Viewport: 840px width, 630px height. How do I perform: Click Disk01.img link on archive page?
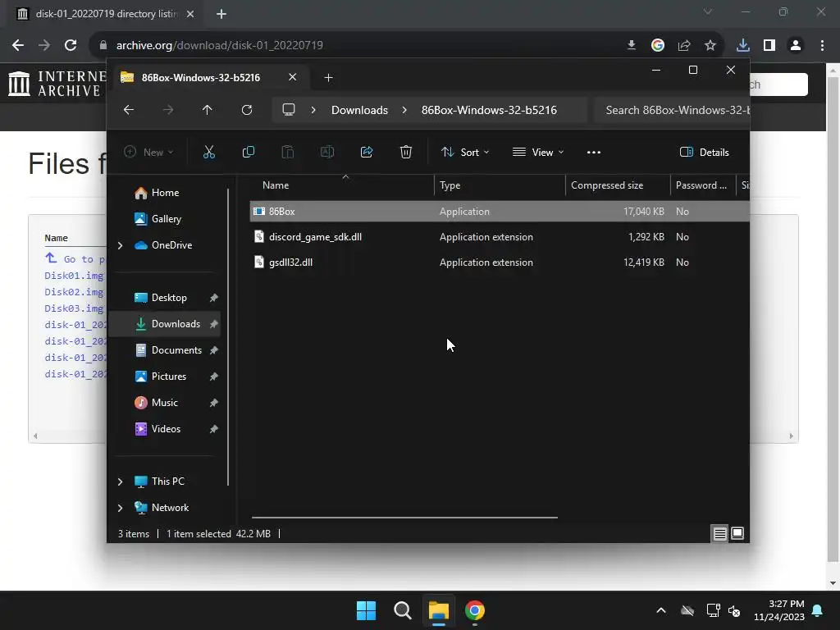click(x=74, y=276)
